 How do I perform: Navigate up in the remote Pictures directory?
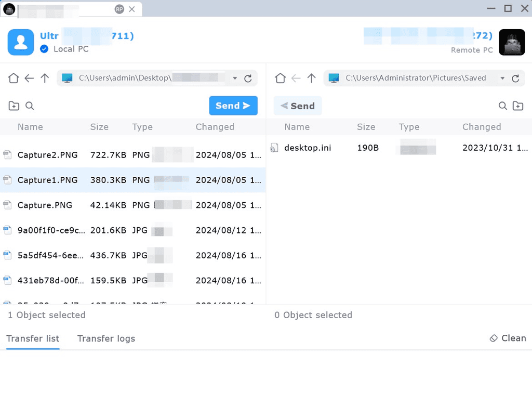(x=311, y=77)
